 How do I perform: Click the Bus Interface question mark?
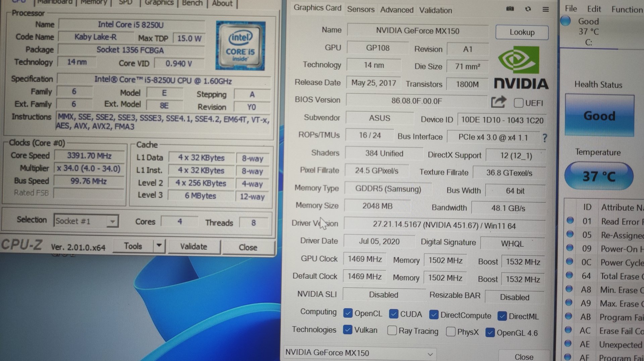click(x=545, y=138)
